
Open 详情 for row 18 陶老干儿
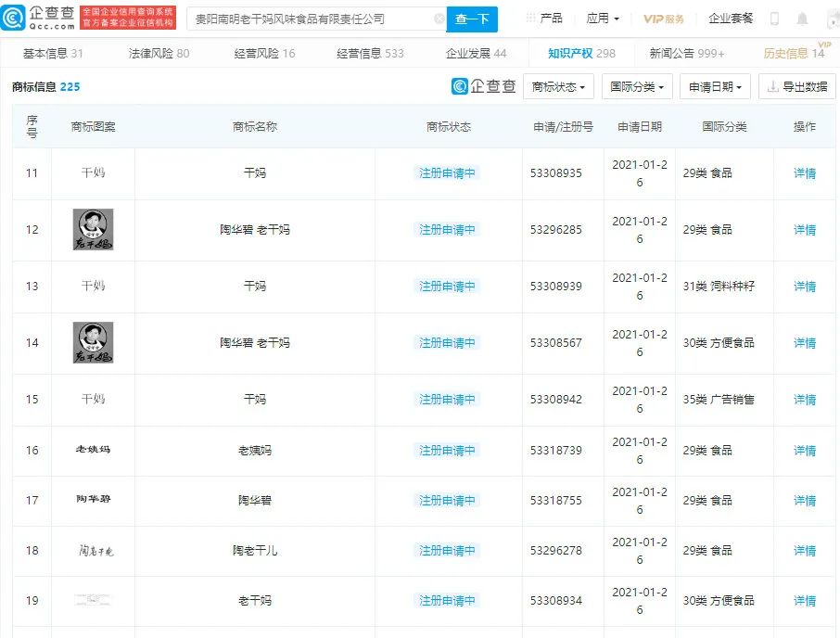[x=804, y=551]
